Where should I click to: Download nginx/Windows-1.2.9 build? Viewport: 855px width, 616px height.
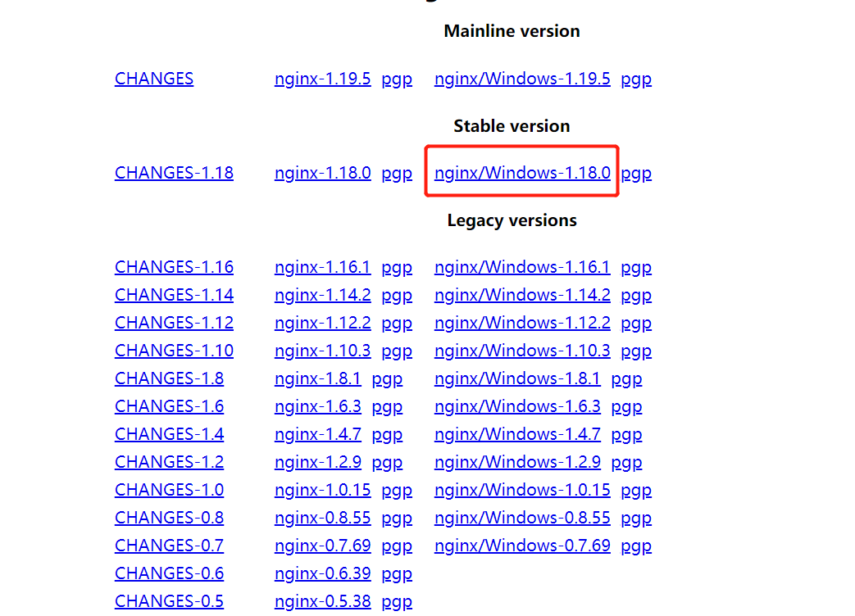pos(517,462)
